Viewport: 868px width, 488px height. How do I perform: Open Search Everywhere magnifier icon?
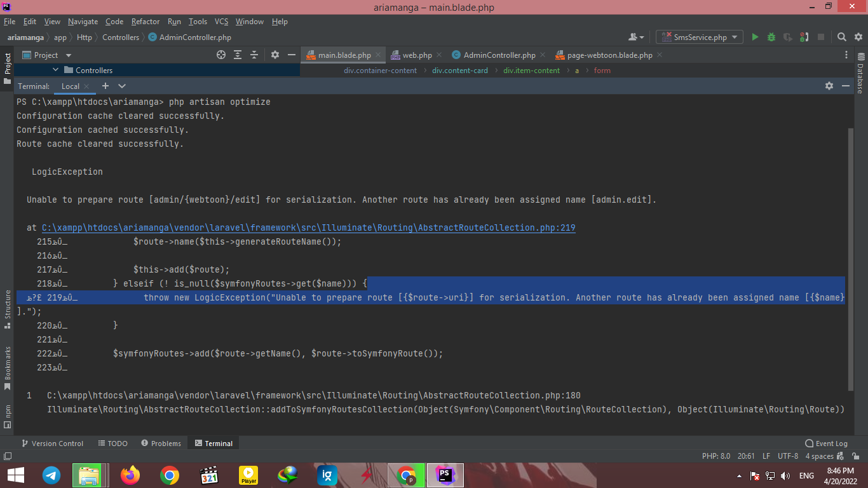[x=841, y=37]
